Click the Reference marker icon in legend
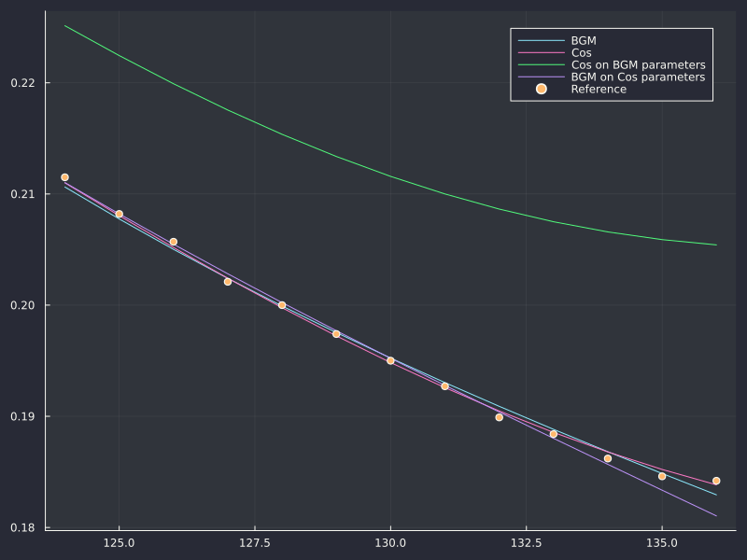This screenshot has width=747, height=560. pos(542,89)
